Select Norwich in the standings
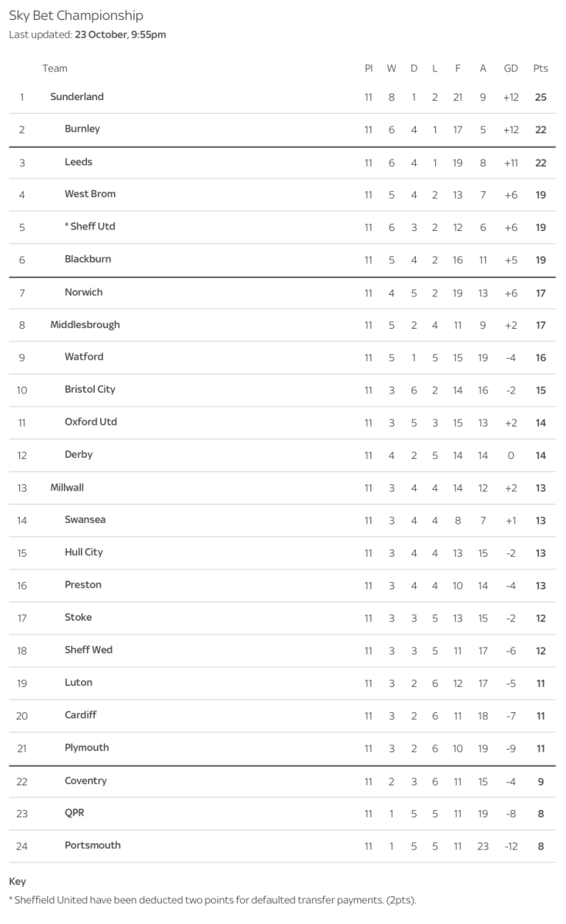This screenshot has width=566, height=924. 83,293
